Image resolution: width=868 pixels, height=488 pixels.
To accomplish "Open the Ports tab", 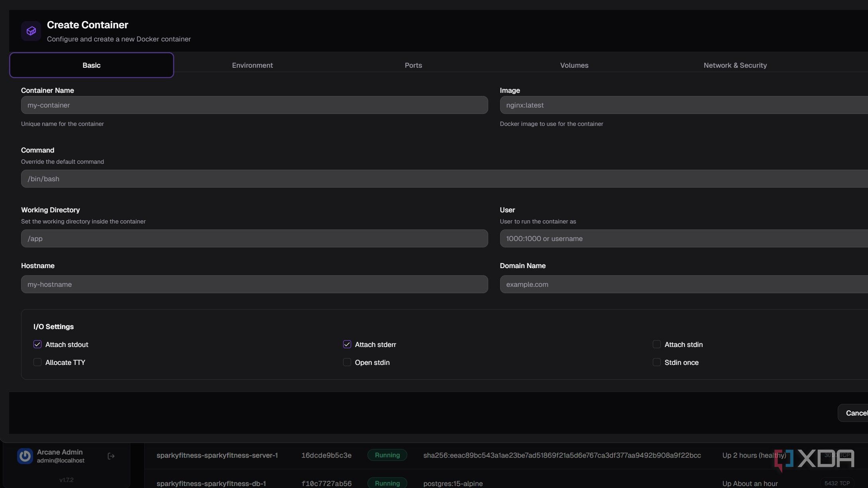I will (413, 65).
